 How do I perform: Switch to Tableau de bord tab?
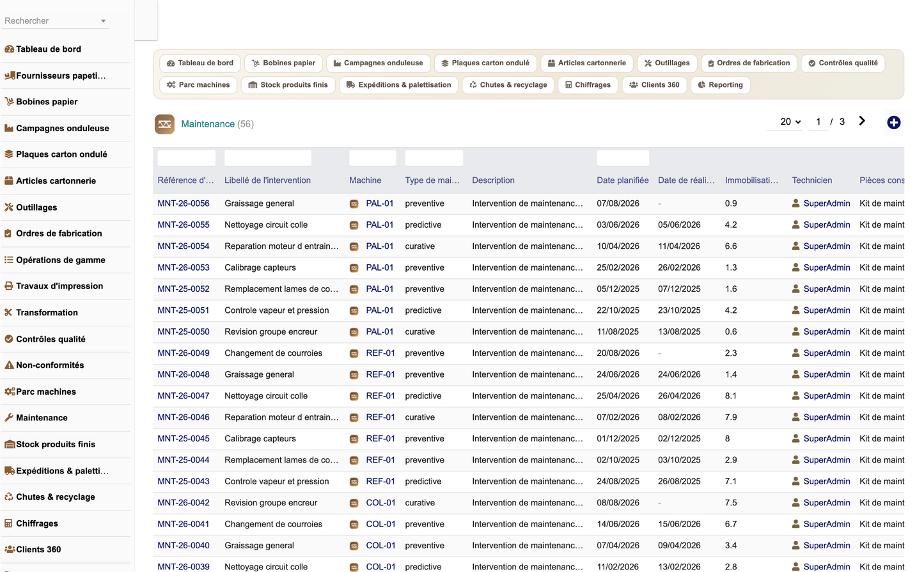point(200,63)
